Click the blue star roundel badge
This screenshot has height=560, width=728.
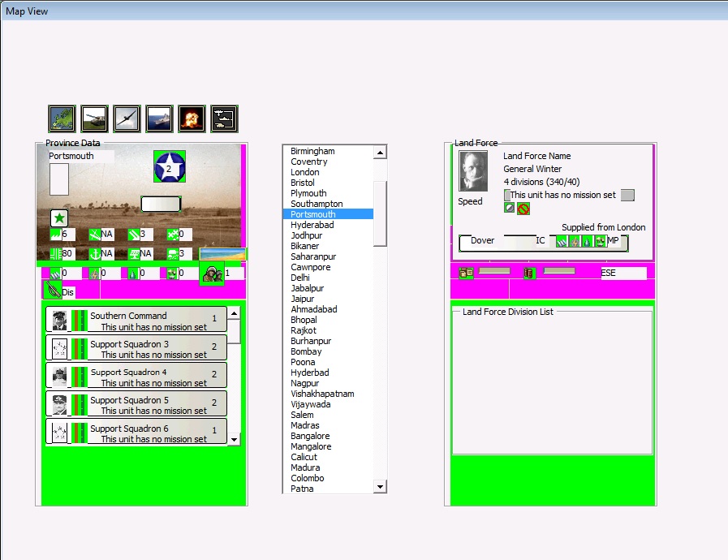[x=170, y=167]
